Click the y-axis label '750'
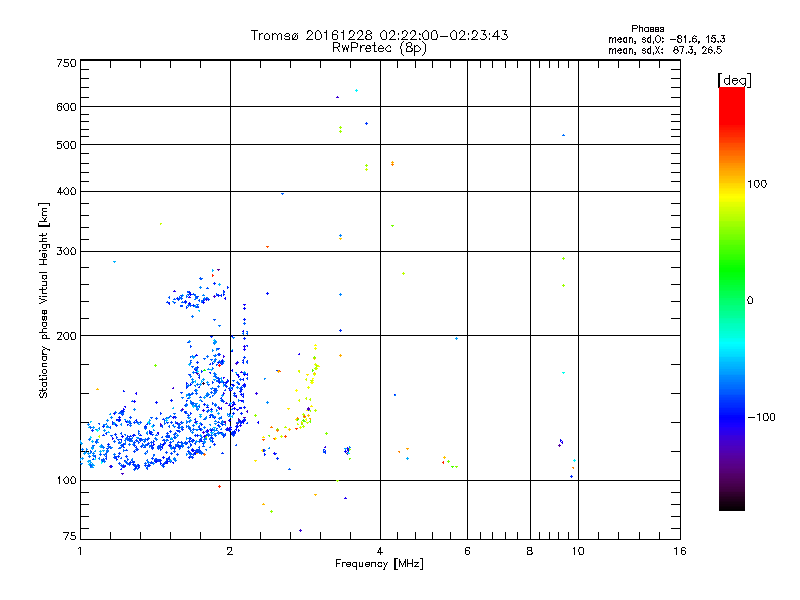This screenshot has height=600, width=800. point(66,63)
